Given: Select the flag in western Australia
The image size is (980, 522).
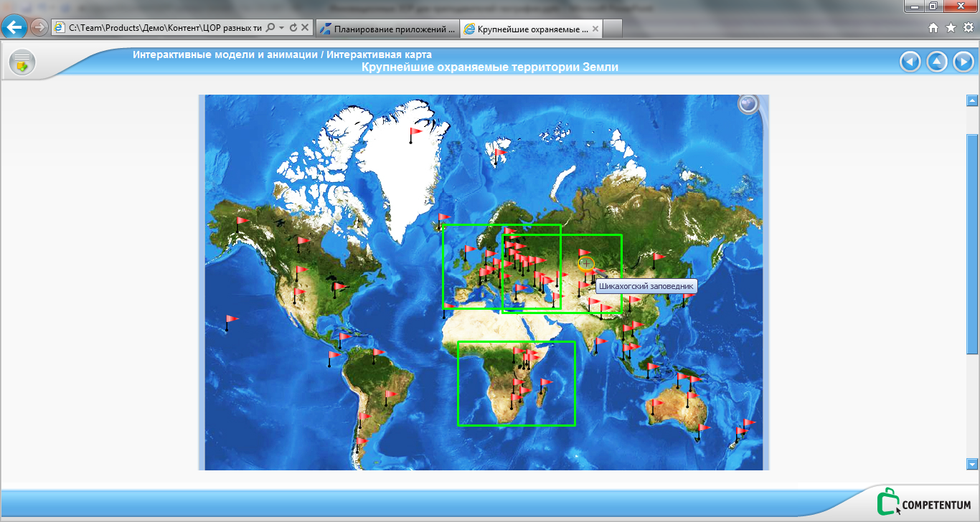Looking at the screenshot, I should pos(656,406).
